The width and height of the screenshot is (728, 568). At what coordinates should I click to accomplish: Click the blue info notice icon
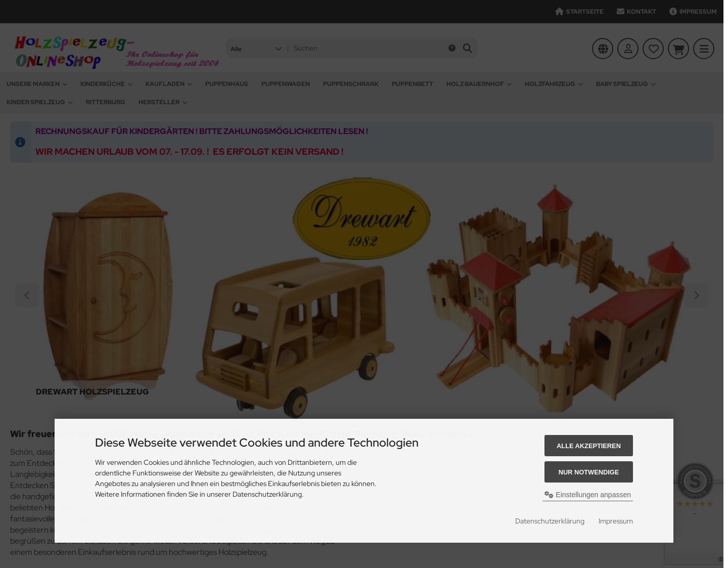(20, 142)
